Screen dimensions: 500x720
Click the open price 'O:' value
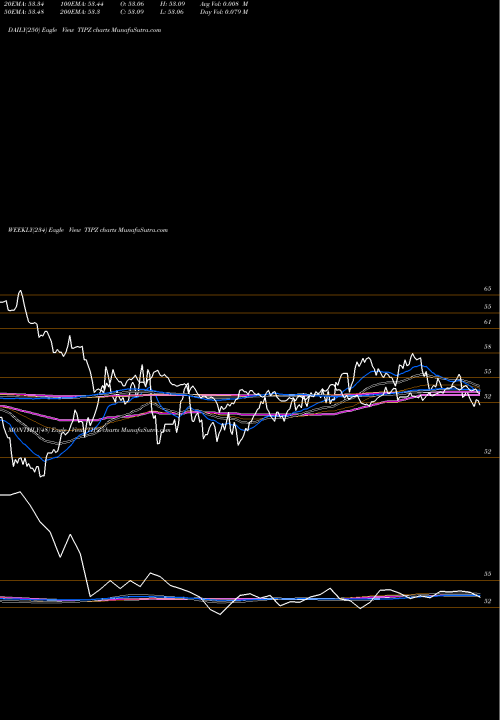[x=132, y=4]
